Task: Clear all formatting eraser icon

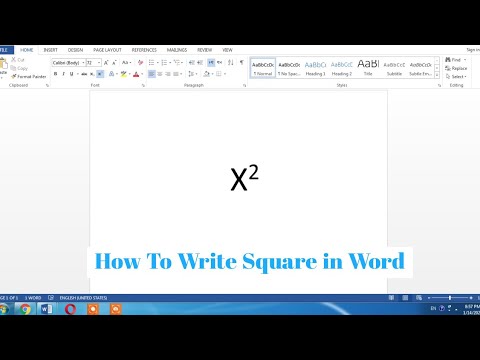Action: [140, 62]
